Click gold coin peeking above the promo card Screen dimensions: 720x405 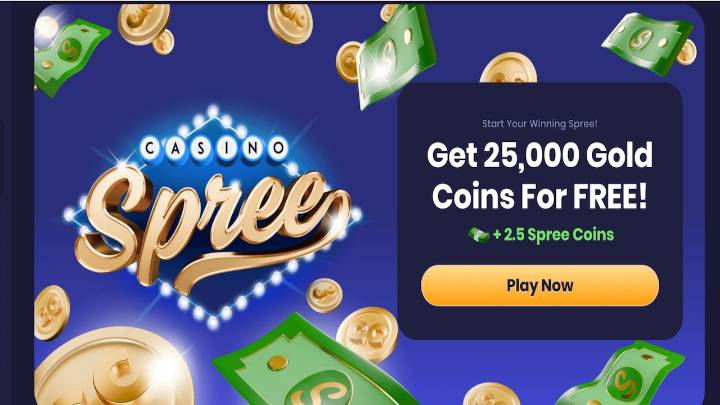pos(508,68)
